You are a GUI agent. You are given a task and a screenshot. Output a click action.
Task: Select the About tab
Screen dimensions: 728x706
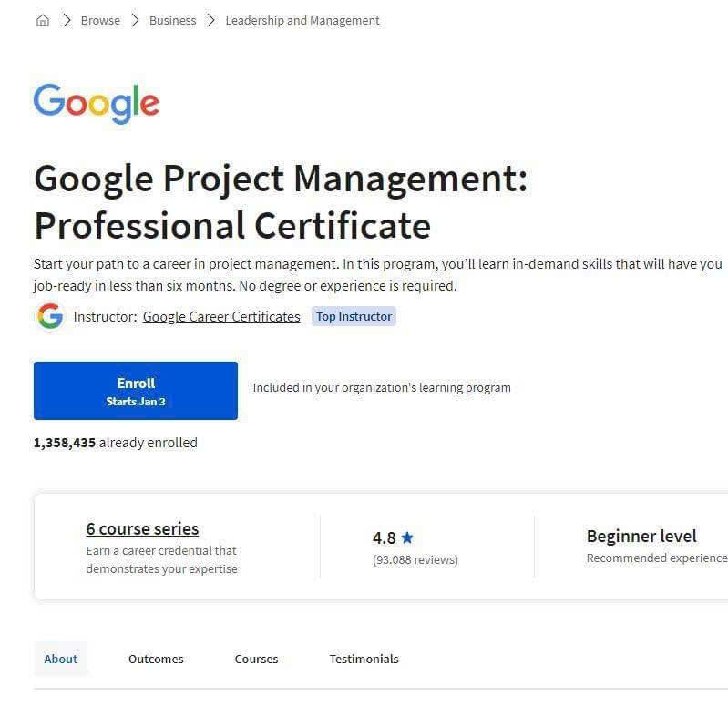(x=61, y=659)
